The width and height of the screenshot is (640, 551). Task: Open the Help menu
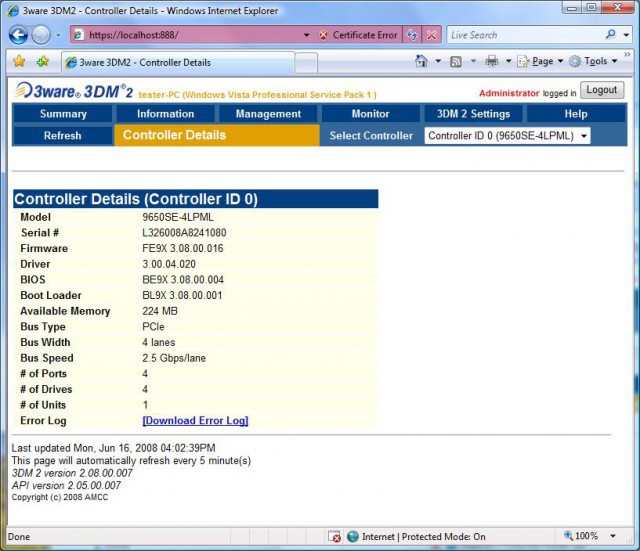[576, 114]
